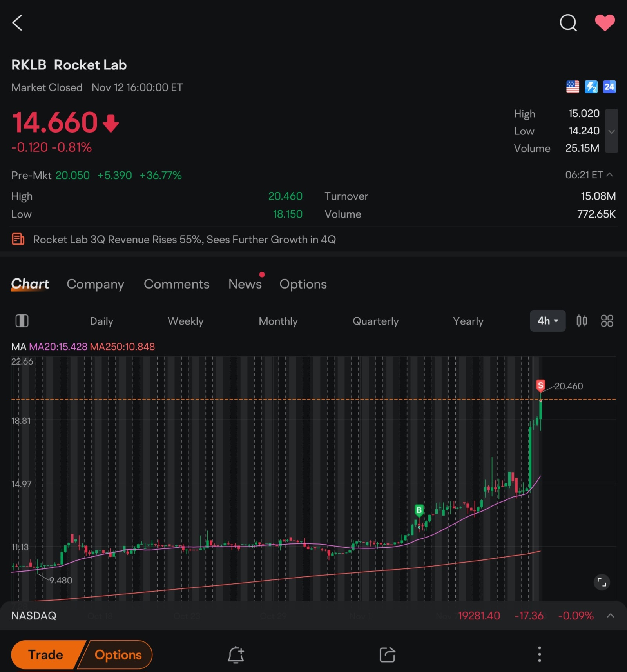
Task: Select the Quarterly chart interval
Action: pos(375,321)
